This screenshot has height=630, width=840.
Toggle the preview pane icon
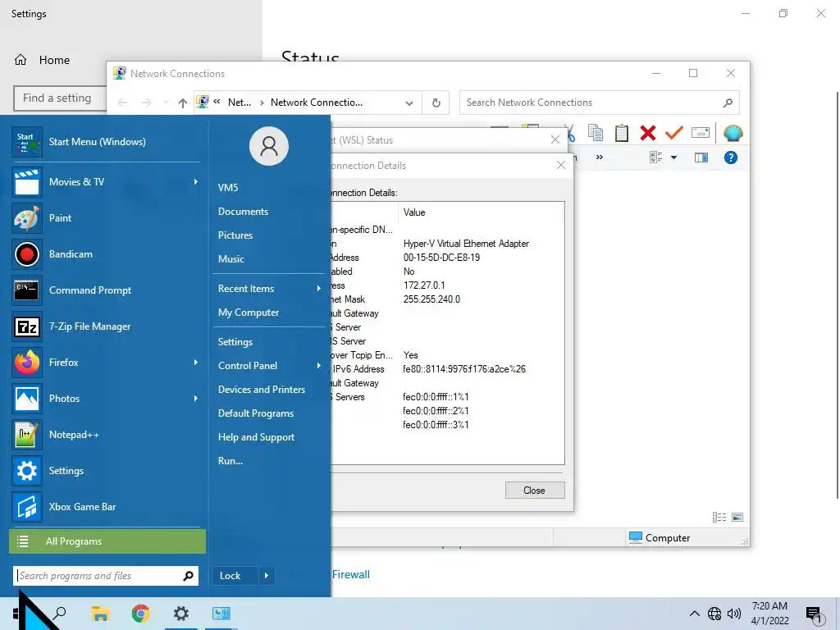tap(701, 157)
